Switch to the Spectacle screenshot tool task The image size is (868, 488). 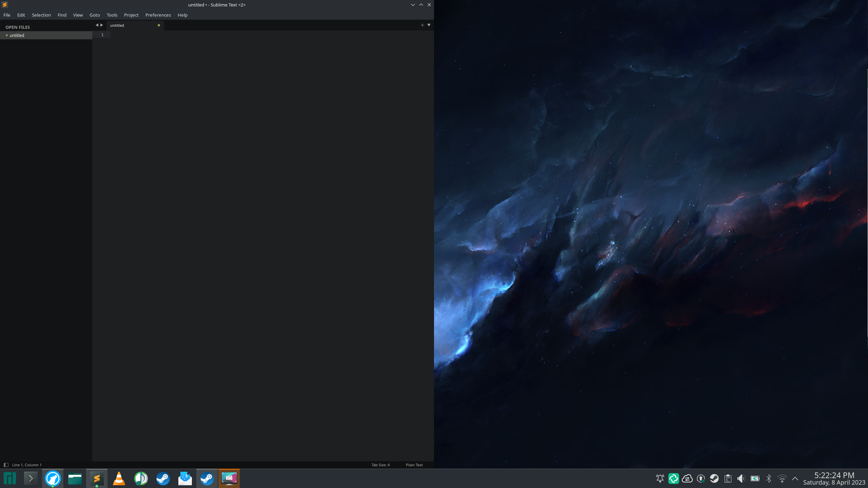pyautogui.click(x=229, y=479)
